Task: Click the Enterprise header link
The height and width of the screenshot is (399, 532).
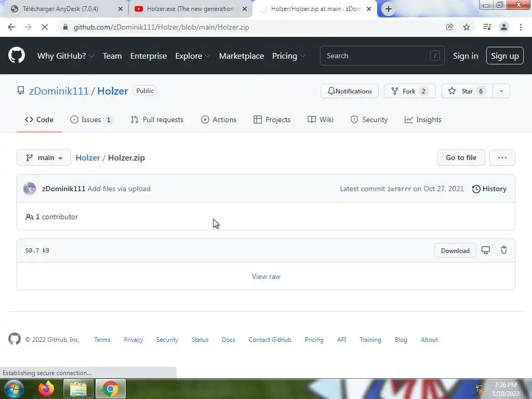Action: [x=149, y=56]
